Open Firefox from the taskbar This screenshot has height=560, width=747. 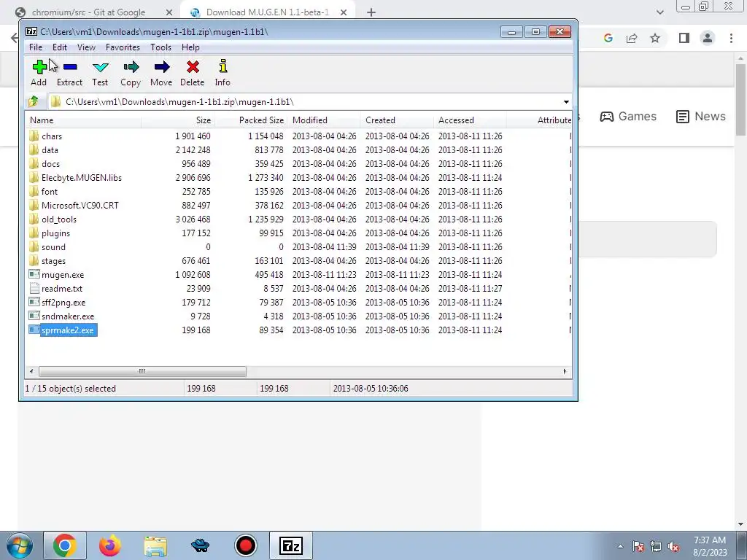click(x=110, y=545)
